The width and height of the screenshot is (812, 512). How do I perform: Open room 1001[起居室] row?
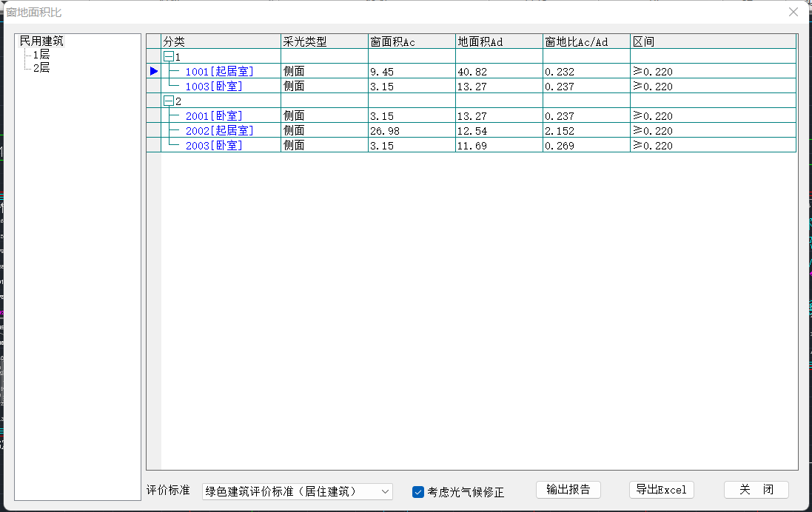(219, 72)
